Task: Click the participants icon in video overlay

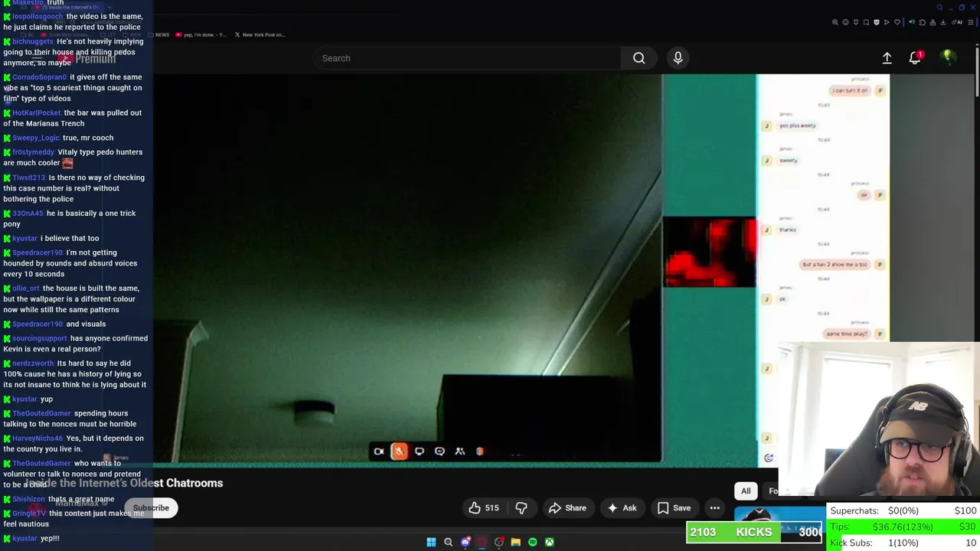Action: 460,452
